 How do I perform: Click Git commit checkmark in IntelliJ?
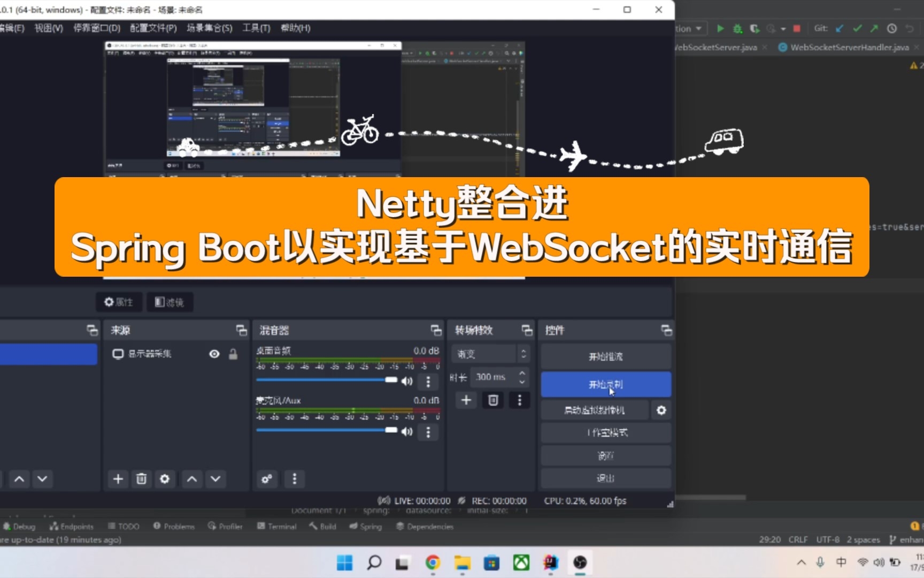857,28
